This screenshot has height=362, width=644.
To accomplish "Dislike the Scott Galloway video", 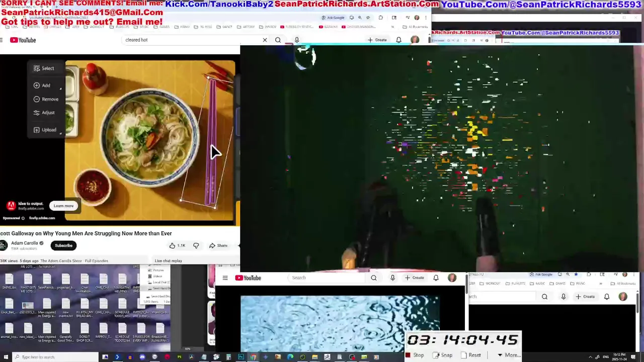I will (196, 245).
